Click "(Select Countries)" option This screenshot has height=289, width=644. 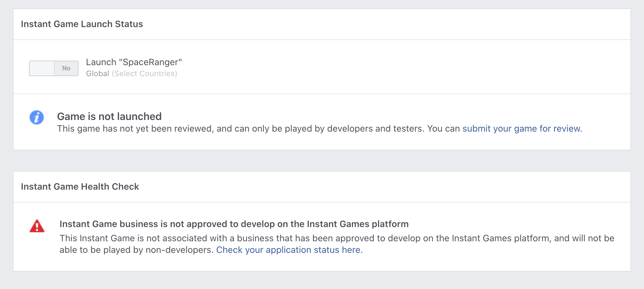click(x=145, y=74)
